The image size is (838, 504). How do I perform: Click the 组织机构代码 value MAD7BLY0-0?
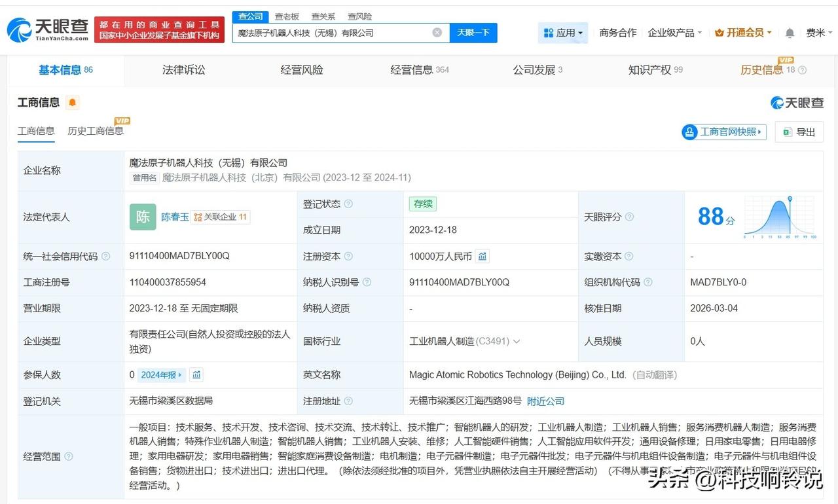pyautogui.click(x=718, y=282)
